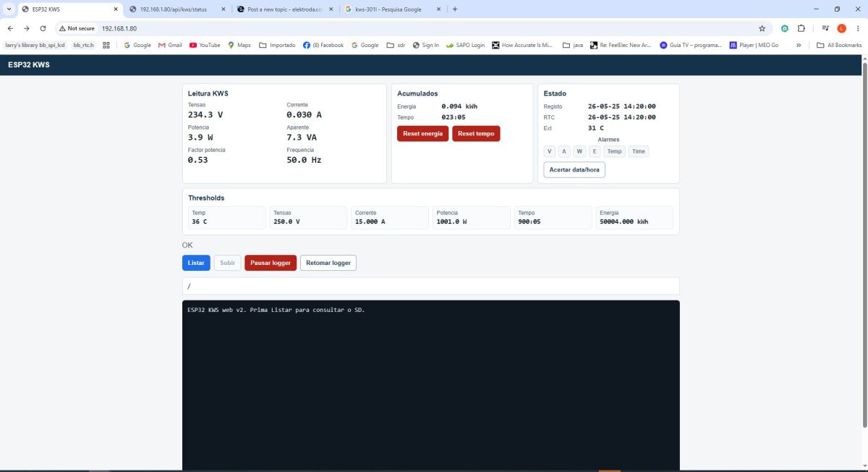Open a new tab with plus button
The image size is (868, 472).
tap(455, 9)
